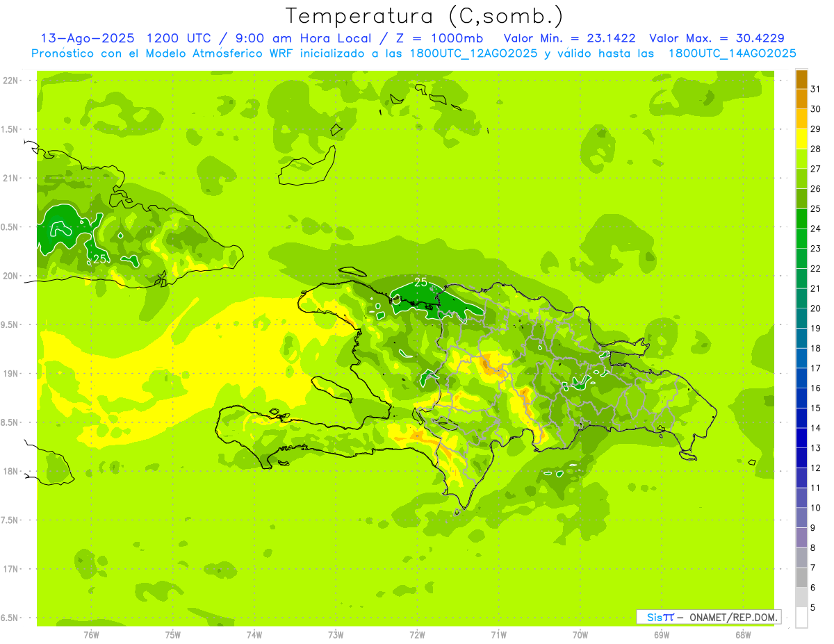Image resolution: width=834 pixels, height=644 pixels.
Task: Click the '68W' longitude label
Action: click(743, 636)
